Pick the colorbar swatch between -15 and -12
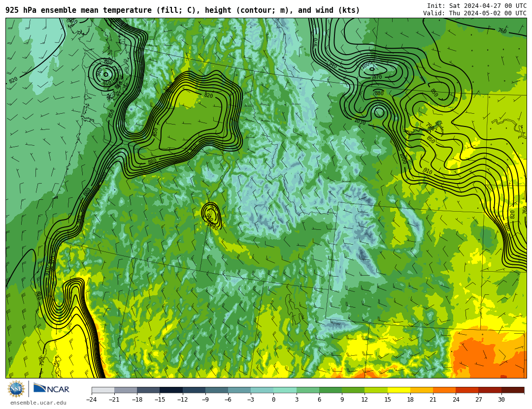The image size is (532, 409). [171, 390]
